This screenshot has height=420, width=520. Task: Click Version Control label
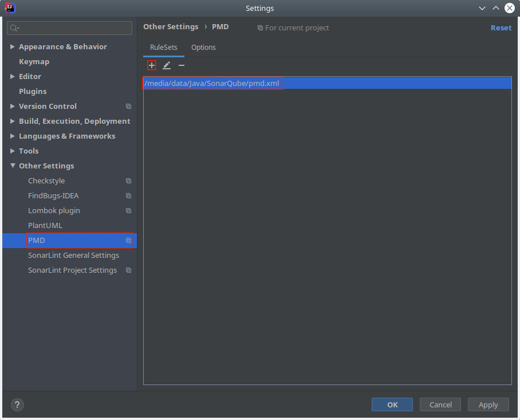point(48,107)
